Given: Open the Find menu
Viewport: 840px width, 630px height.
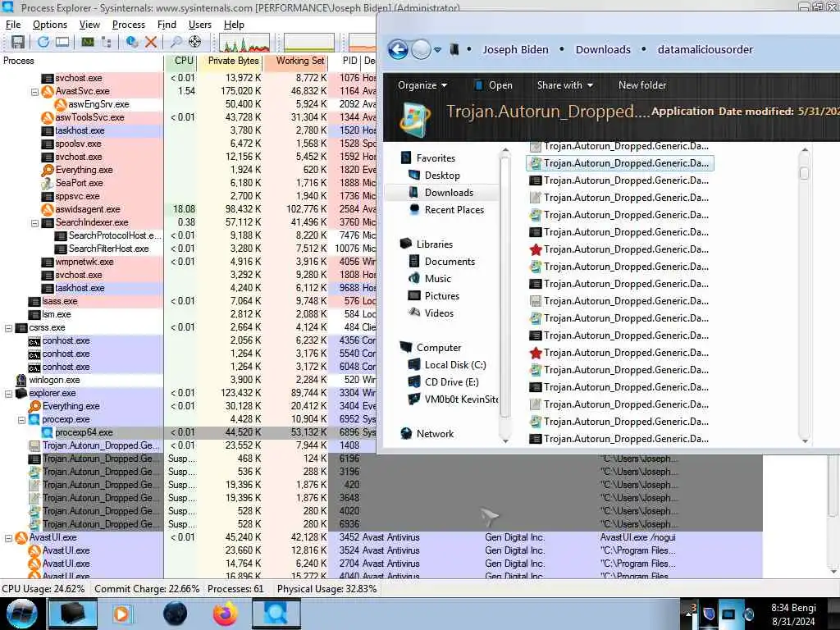Looking at the screenshot, I should point(167,25).
